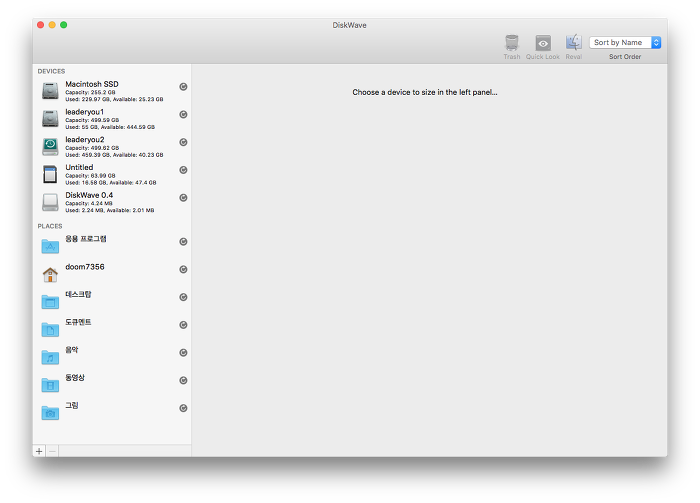Click the DiskWave window title

(x=350, y=25)
